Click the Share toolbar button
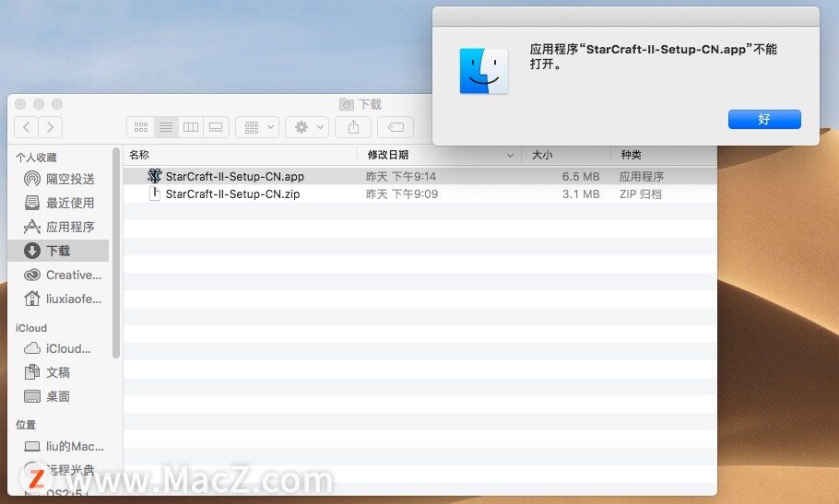This screenshot has width=839, height=504. (353, 127)
